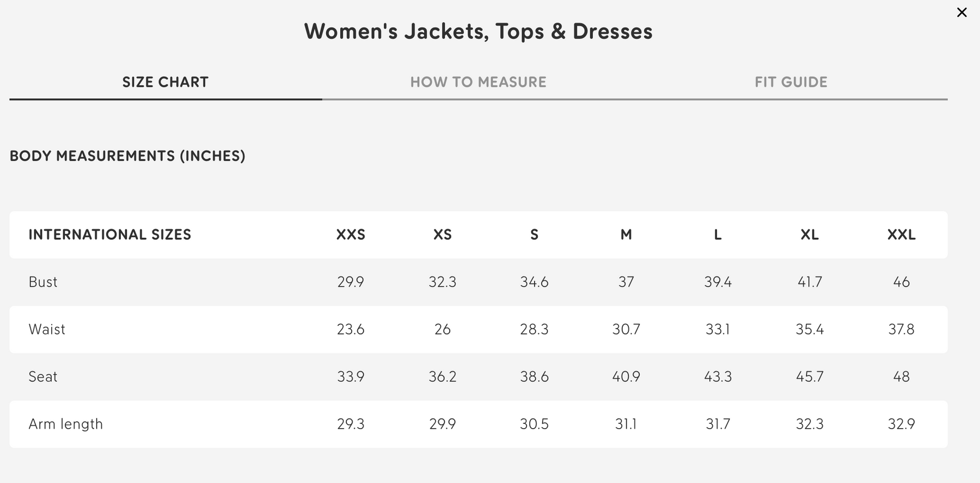Screen dimensions: 980x483
Task: Click the M size column header
Action: [626, 235]
